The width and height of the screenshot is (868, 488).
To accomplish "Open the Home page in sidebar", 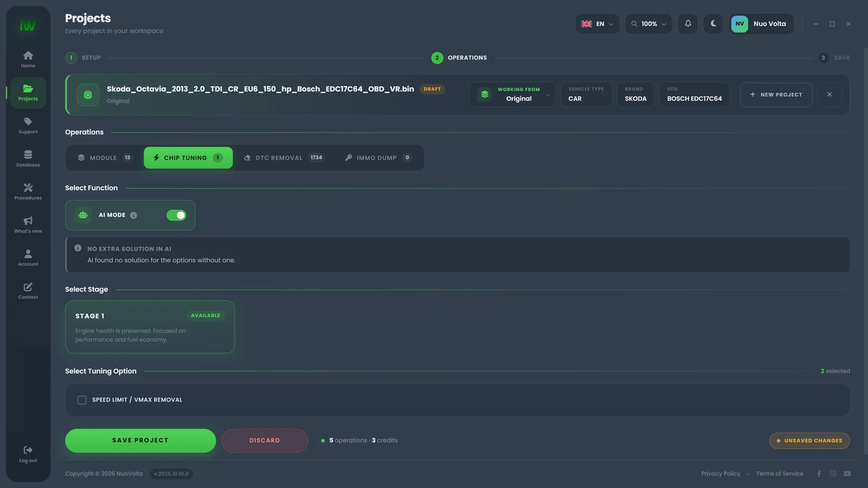I will [28, 59].
